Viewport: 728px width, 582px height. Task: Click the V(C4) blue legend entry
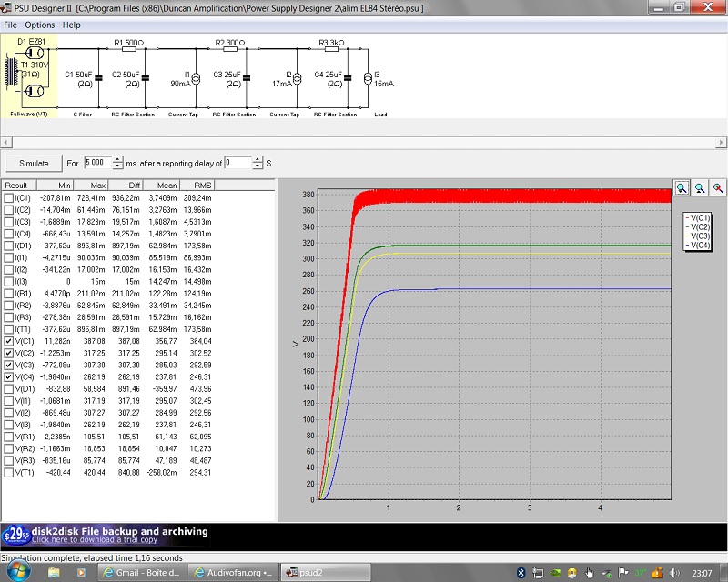tap(698, 245)
